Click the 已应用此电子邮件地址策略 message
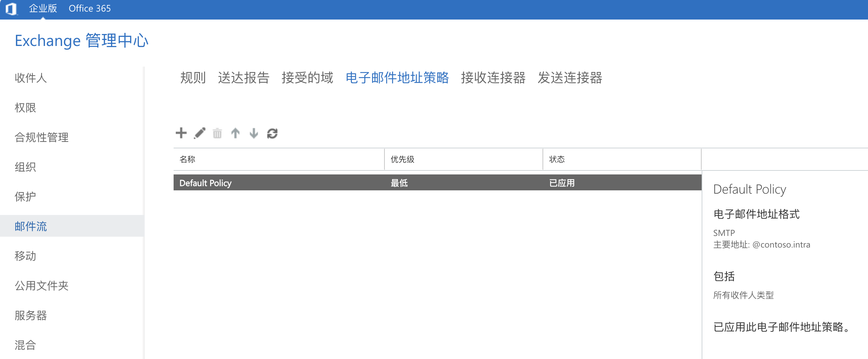The image size is (868, 359). pyautogui.click(x=782, y=327)
